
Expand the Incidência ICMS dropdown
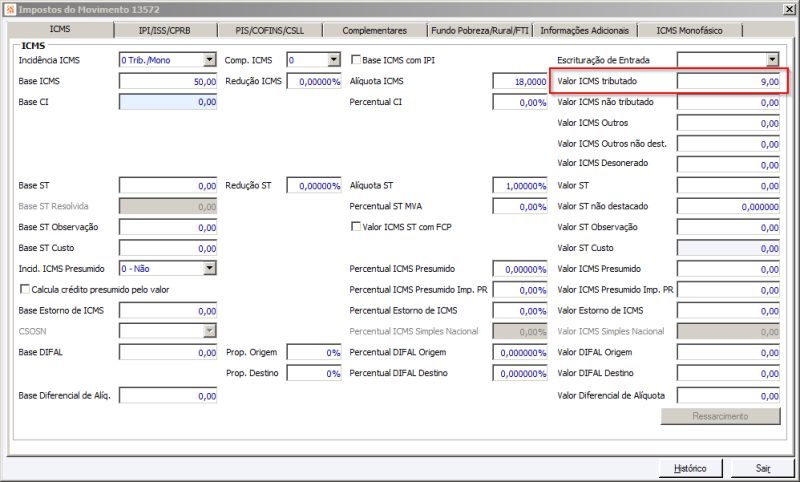pos(209,60)
